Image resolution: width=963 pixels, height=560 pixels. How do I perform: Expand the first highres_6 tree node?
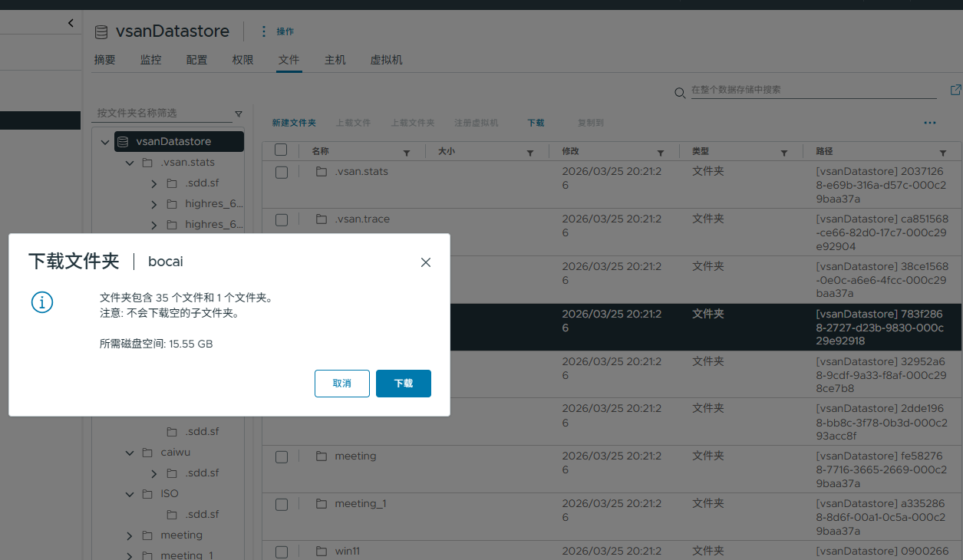click(153, 204)
